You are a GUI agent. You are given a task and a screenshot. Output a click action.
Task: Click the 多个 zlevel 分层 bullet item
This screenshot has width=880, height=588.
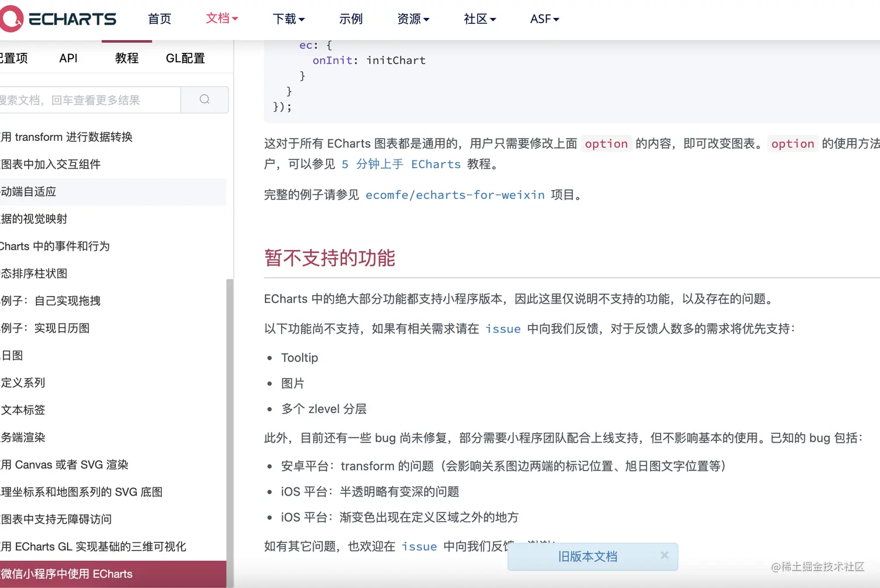click(324, 409)
